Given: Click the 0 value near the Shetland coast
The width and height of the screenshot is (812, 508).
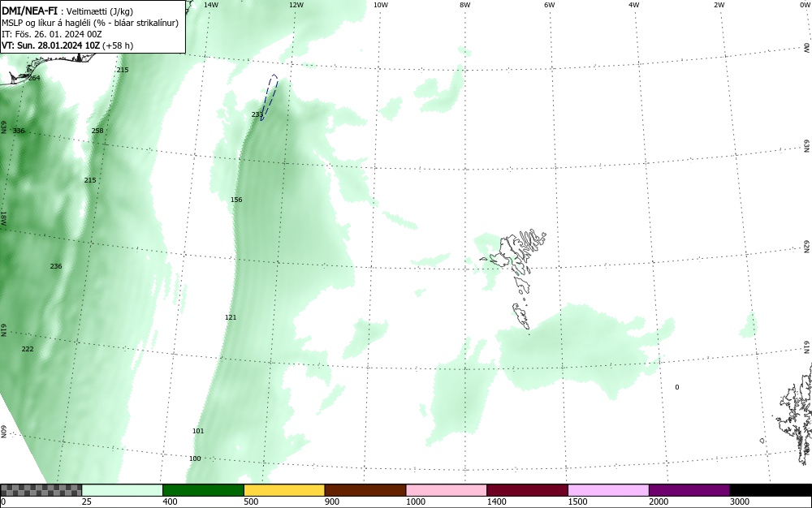Looking at the screenshot, I should pyautogui.click(x=677, y=387).
